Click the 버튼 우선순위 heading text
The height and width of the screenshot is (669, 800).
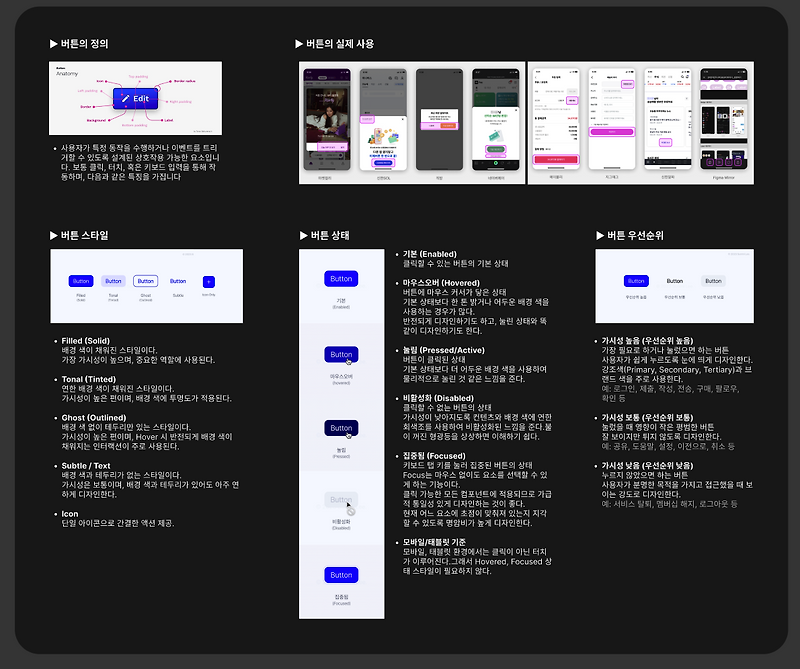click(635, 235)
